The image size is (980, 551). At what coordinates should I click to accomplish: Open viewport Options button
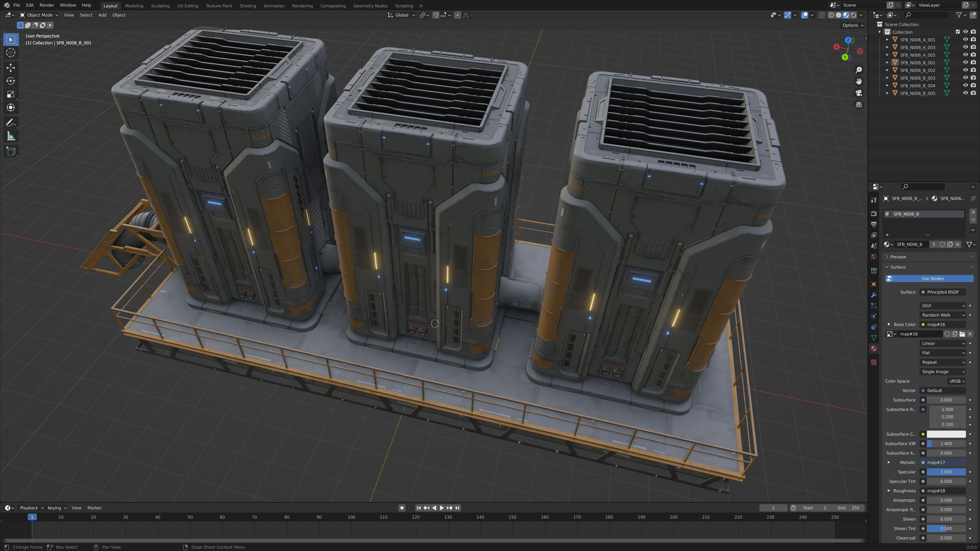[853, 25]
